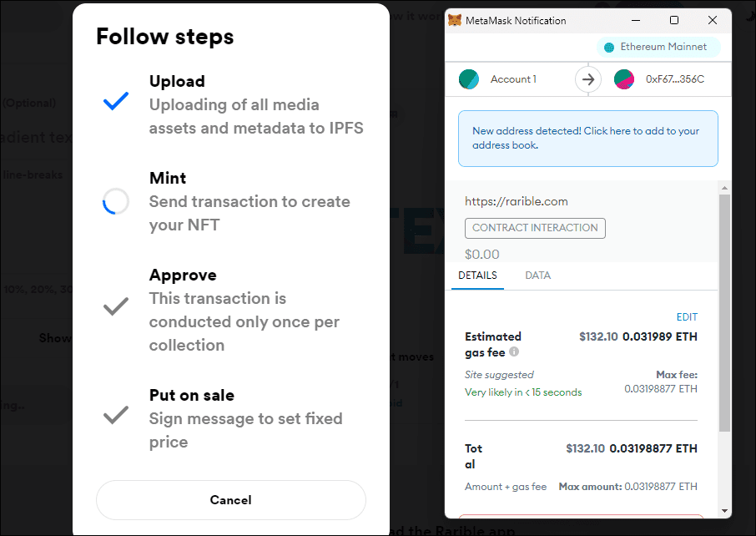This screenshot has height=536, width=756.
Task: Click the MetaMask vertical scrollbar thumb
Action: tap(724, 312)
